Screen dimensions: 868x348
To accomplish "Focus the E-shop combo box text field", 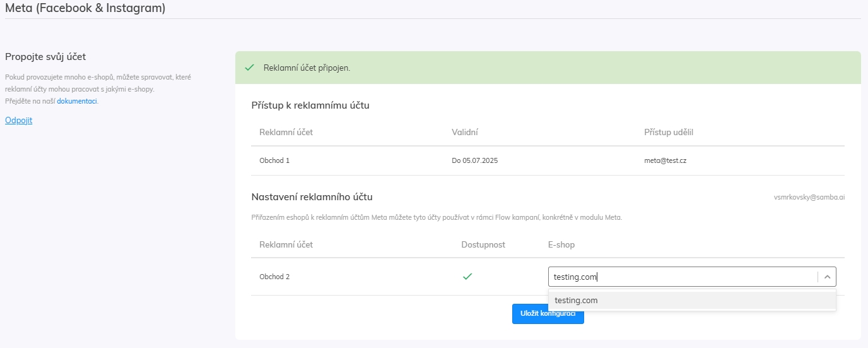I will pos(683,277).
